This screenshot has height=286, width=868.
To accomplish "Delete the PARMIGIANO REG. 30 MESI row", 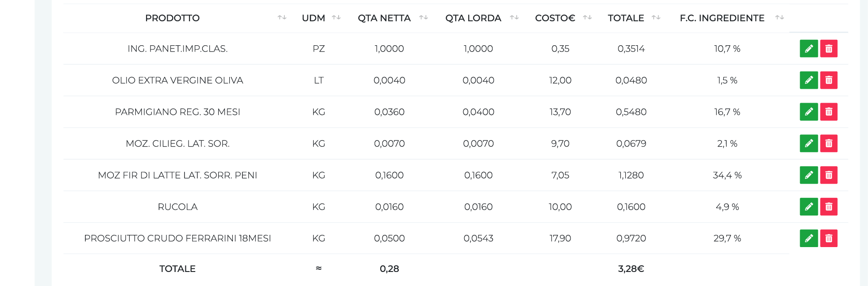I will point(829,112).
